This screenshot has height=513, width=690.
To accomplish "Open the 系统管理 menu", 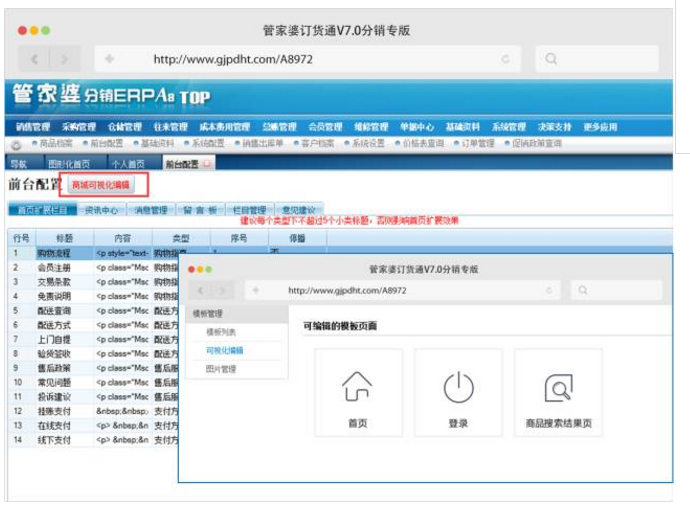I will [x=509, y=127].
